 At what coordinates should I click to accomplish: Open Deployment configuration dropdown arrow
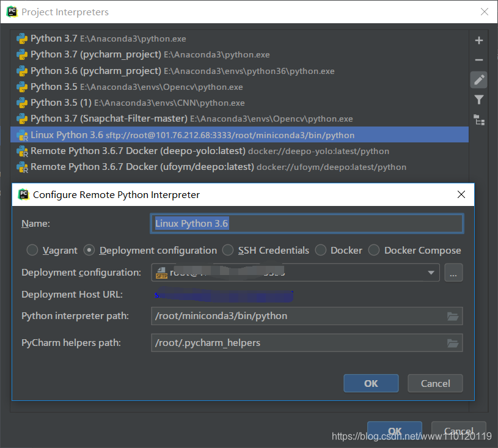pyautogui.click(x=431, y=273)
